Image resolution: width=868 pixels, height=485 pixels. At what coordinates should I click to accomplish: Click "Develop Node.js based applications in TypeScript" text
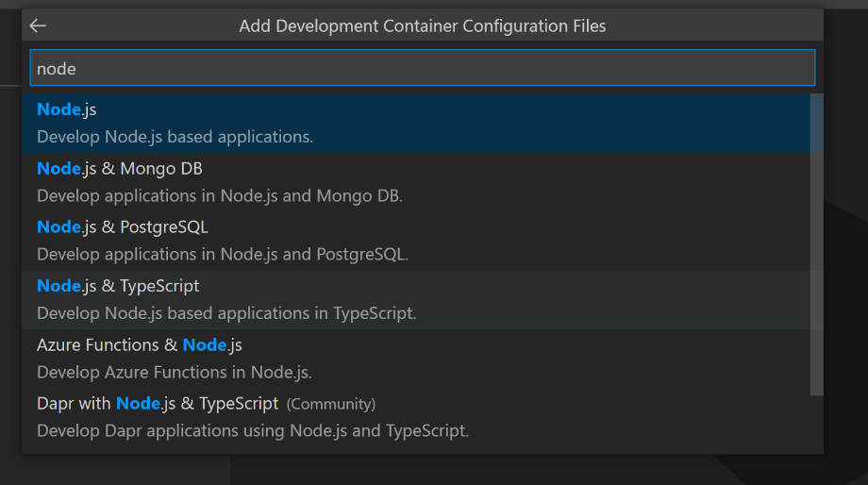point(226,313)
